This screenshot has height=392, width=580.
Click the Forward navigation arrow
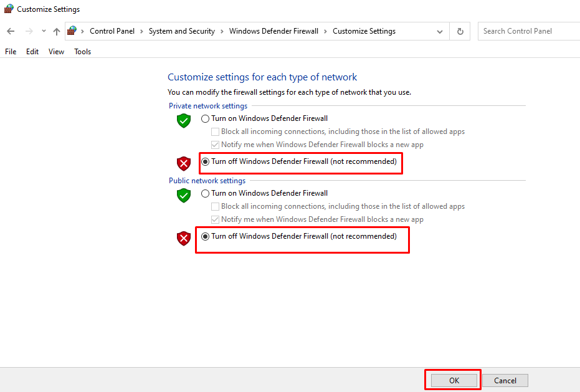click(29, 31)
